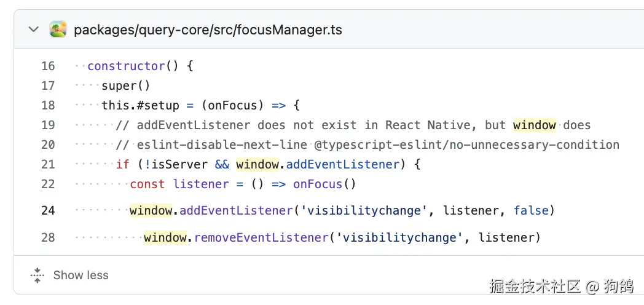Screen dimensions: 644x305
Task: Click line number 19
Action: pos(48,125)
